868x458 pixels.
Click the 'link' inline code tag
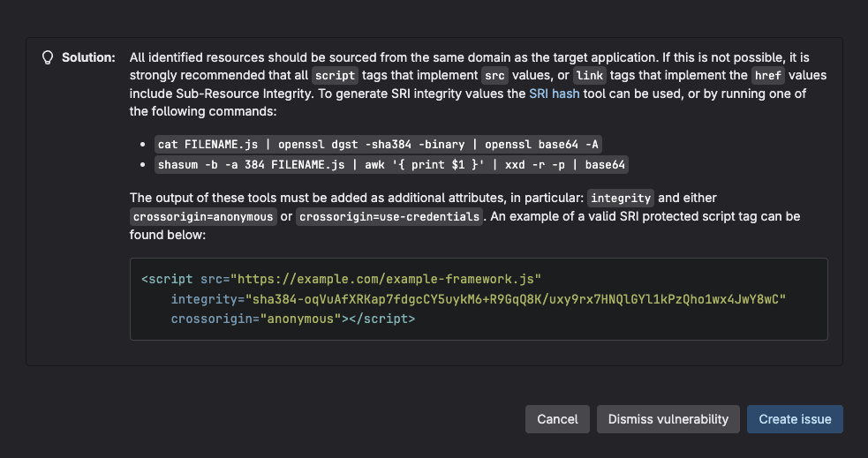tap(590, 75)
